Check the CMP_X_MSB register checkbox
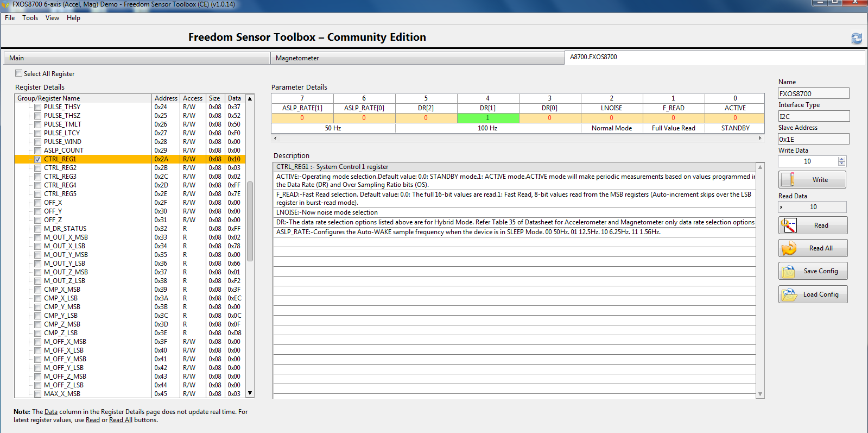This screenshot has width=868, height=433. 37,290
